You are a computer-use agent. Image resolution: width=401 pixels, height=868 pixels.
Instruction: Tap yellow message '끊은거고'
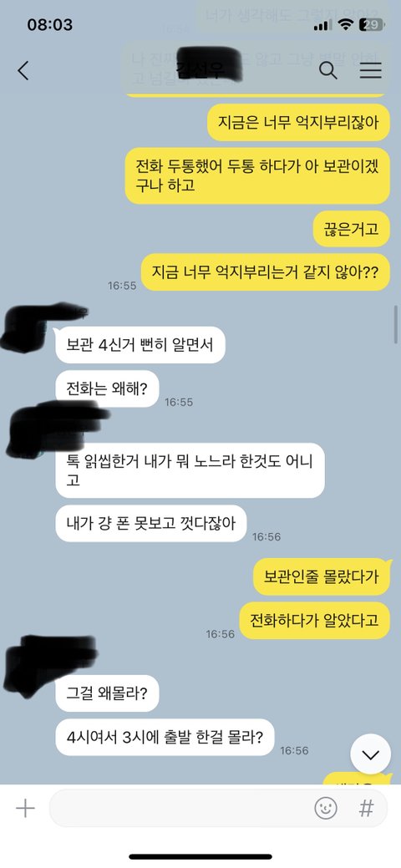(351, 229)
